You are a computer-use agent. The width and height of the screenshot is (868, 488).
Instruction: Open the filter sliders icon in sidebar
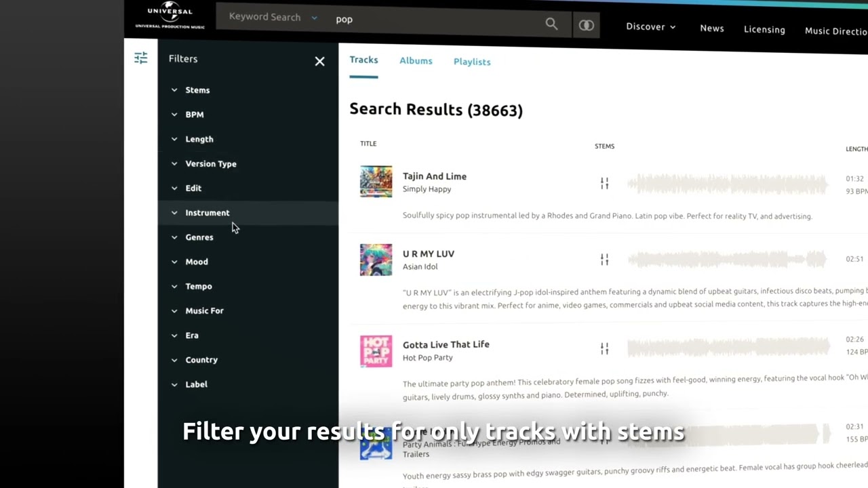[x=140, y=58]
